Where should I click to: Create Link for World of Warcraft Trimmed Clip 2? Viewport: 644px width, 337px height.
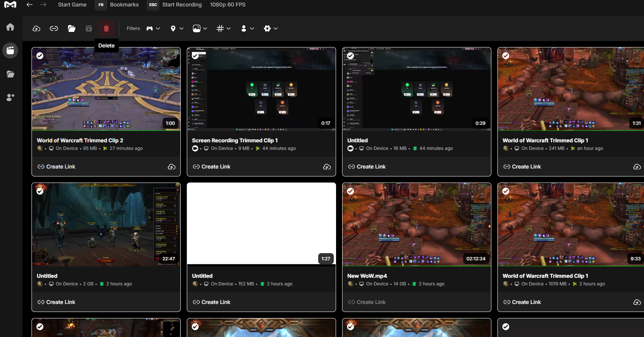pos(56,167)
